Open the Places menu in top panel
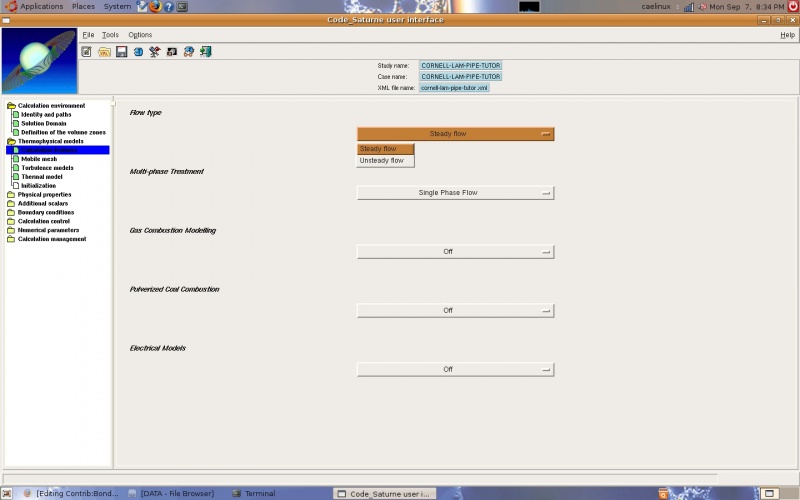 pyautogui.click(x=83, y=6)
